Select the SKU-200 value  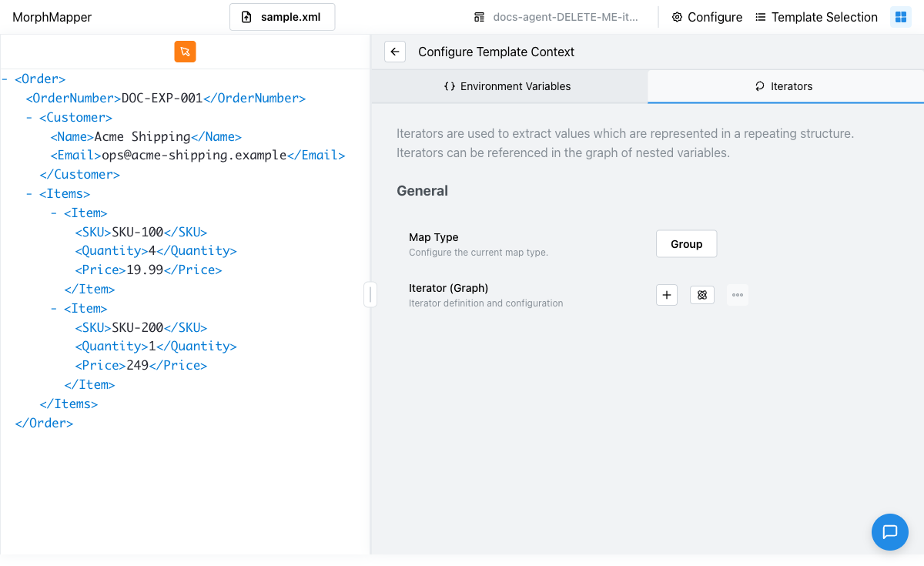point(138,328)
